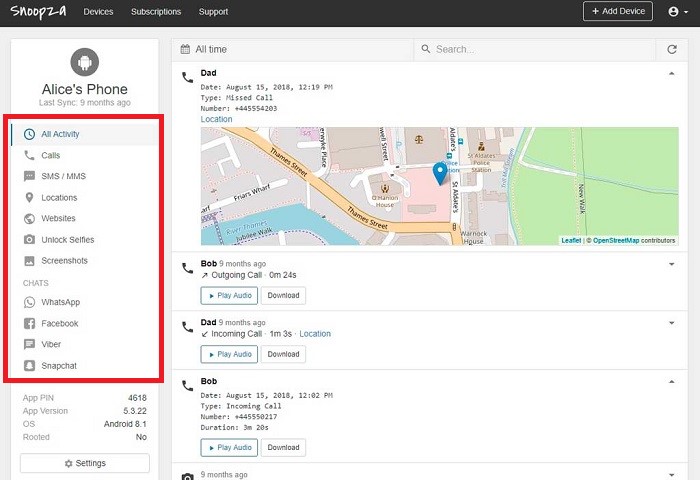Click Location link in Dad incoming call
This screenshot has height=480, width=700.
(x=315, y=334)
